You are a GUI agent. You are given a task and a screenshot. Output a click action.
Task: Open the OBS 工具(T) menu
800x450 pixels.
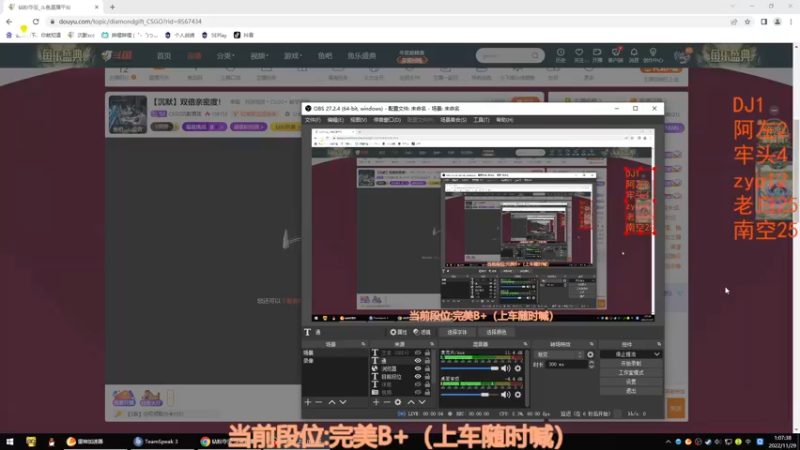coord(481,120)
